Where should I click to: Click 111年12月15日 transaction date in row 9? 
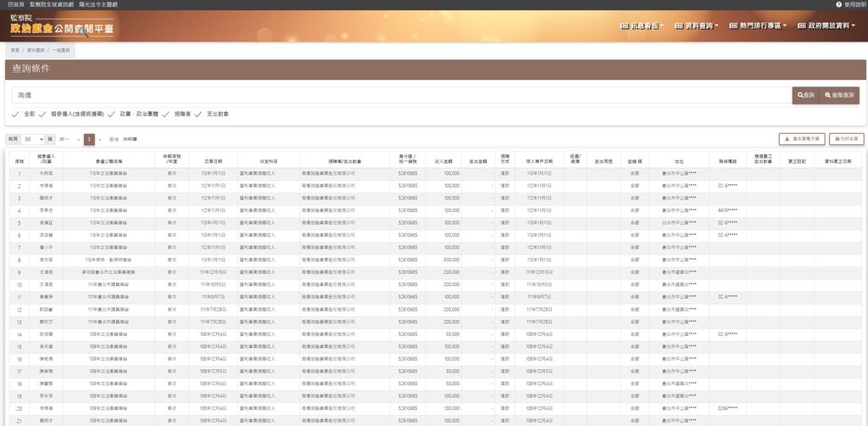coord(213,272)
